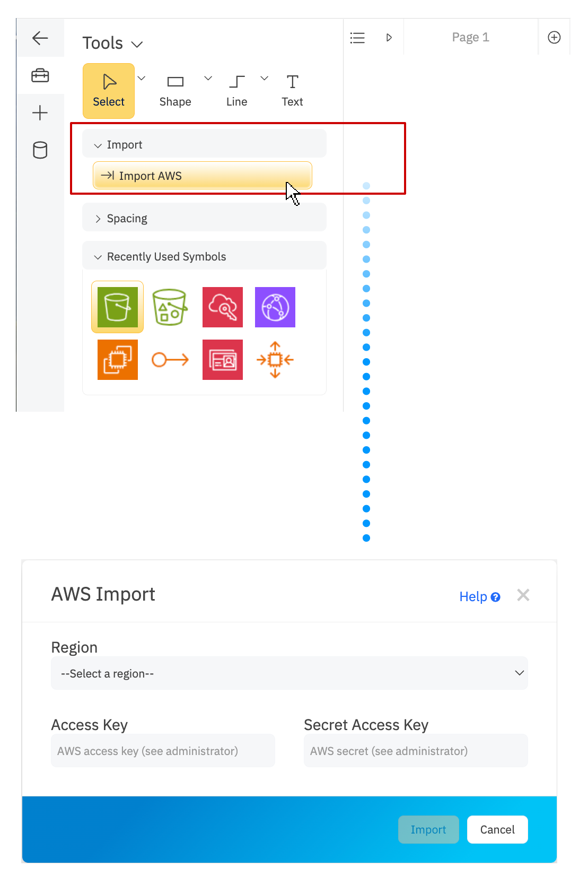Select the orange auto scaling arrows symbol

[x=275, y=360]
